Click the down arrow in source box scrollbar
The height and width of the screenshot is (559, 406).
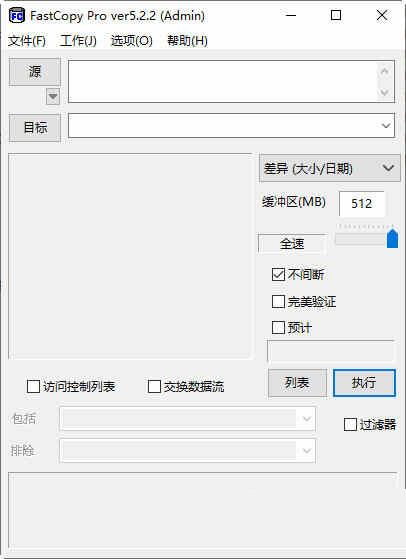tap(384, 92)
